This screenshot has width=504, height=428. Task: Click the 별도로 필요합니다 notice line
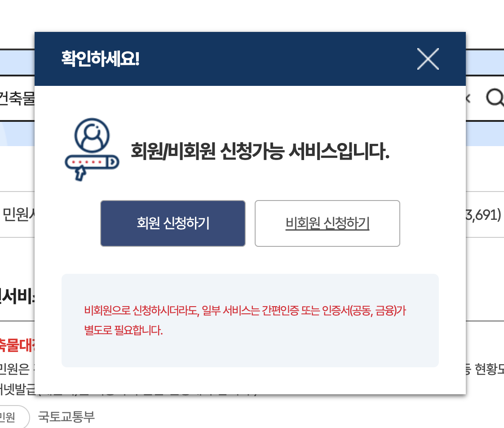(x=124, y=330)
